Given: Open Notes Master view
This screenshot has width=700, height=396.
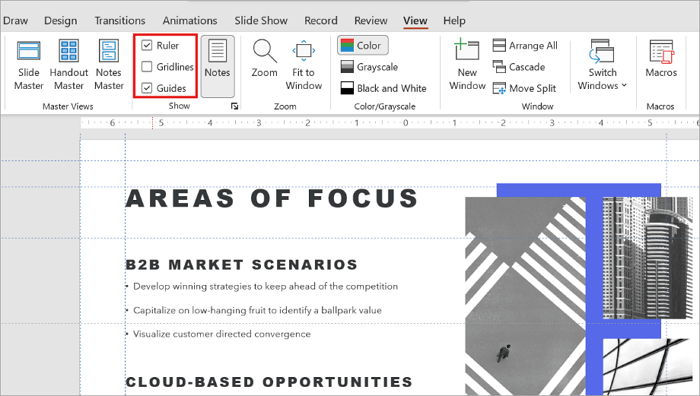Looking at the screenshot, I should (x=109, y=65).
